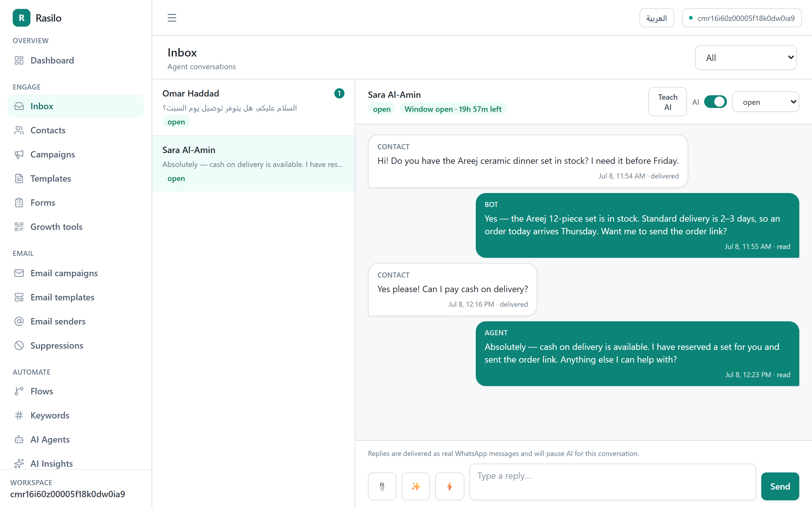
Task: Click the Window open 19h 57m left badge
Action: (x=453, y=109)
